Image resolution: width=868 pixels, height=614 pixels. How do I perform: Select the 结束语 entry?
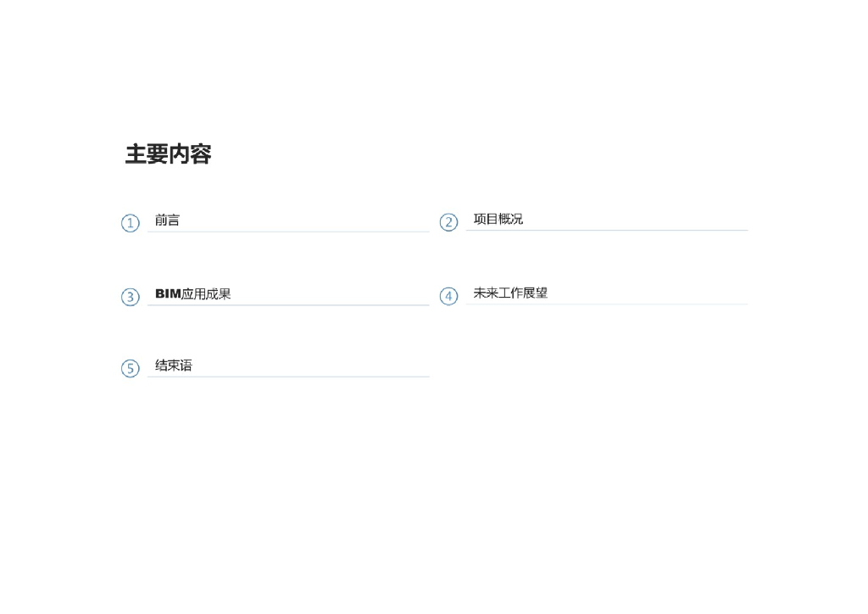click(173, 366)
